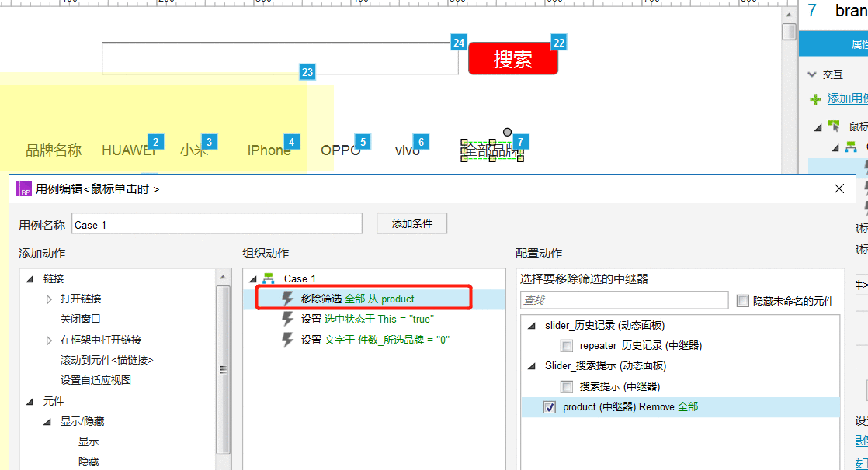Click the 查找 search field in 配置动作
The height and width of the screenshot is (470, 868).
pos(624,300)
